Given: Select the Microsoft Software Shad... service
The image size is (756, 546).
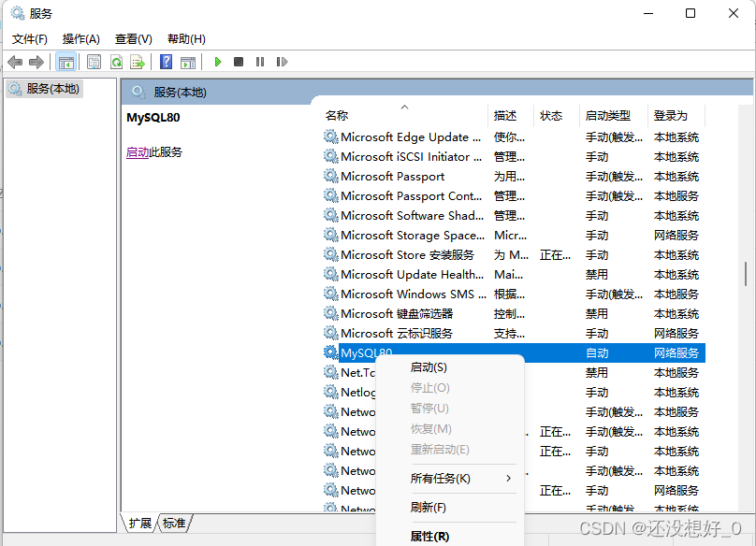Looking at the screenshot, I should (514, 215).
